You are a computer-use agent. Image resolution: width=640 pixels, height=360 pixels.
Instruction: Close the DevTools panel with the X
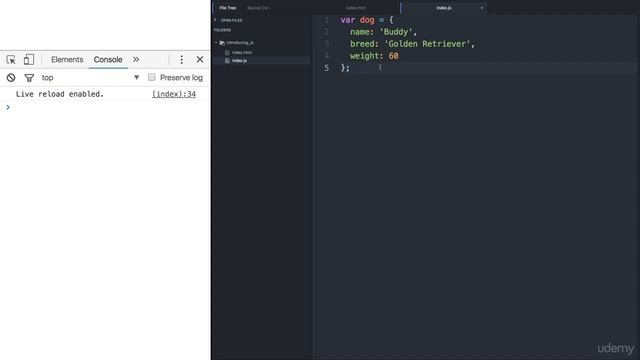click(x=200, y=60)
